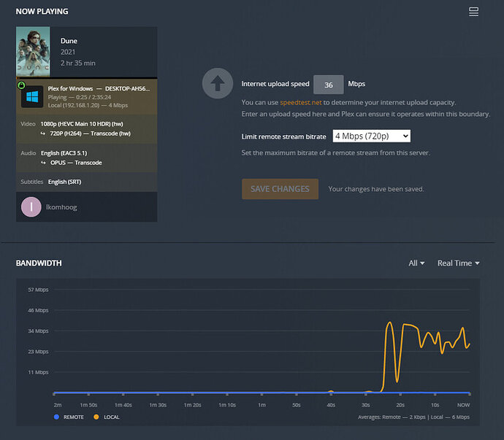This screenshot has height=440, width=504.
Task: Click the 2 hr 35 min duration
Action: [x=78, y=63]
